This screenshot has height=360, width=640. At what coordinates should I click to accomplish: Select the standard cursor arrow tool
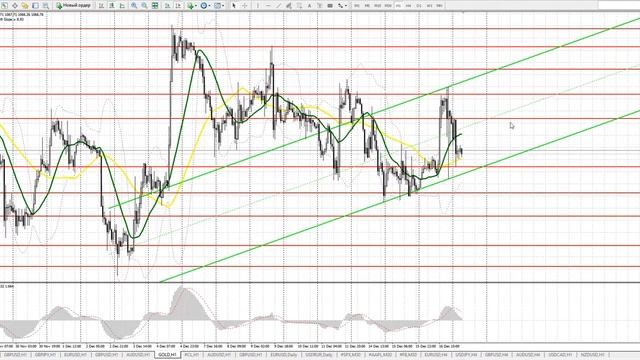[x=234, y=6]
